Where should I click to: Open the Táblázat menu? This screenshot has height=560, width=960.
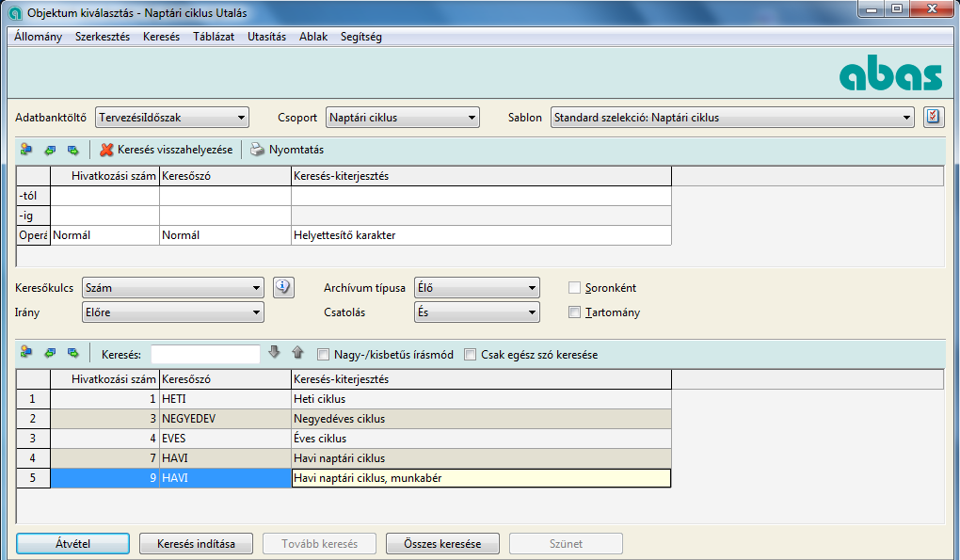(214, 37)
